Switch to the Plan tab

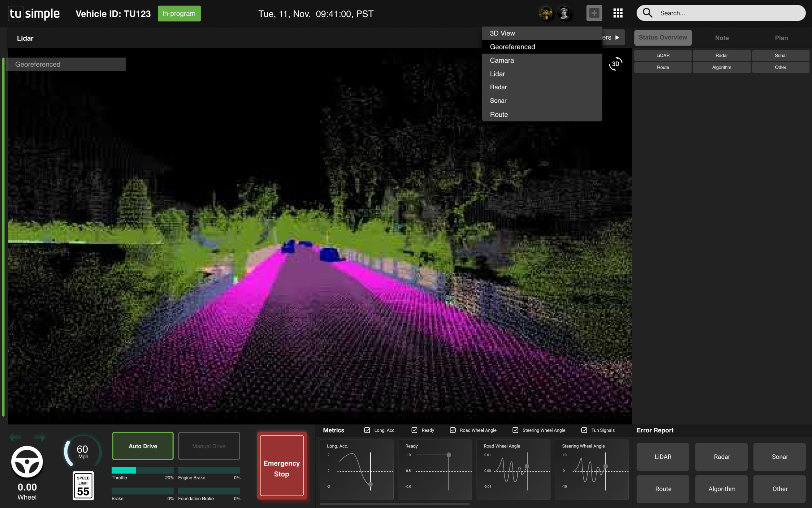781,38
